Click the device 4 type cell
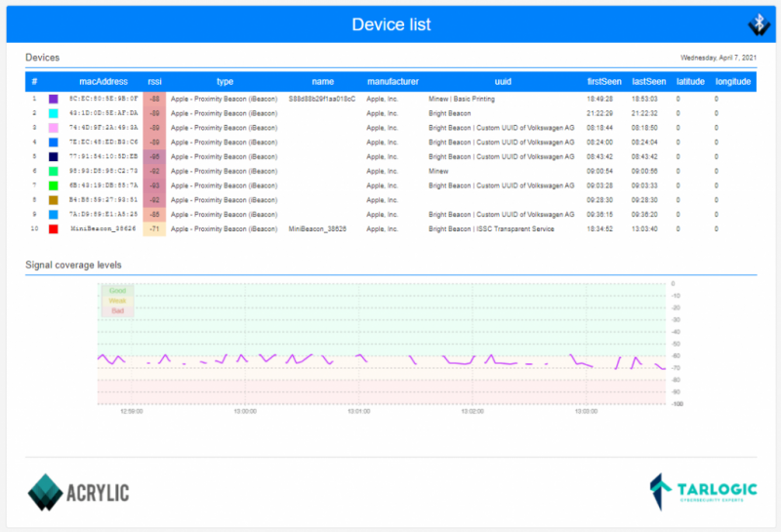 coord(225,143)
